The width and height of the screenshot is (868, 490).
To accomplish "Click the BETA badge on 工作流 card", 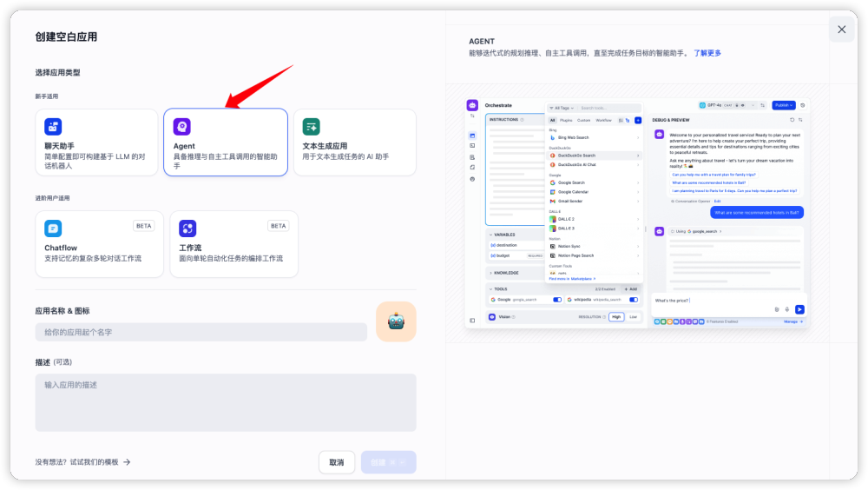I will click(x=279, y=226).
